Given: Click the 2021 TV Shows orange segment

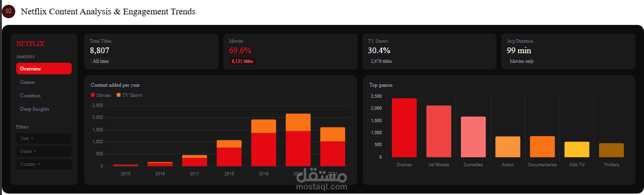Looking at the screenshot, I should coord(332,134).
